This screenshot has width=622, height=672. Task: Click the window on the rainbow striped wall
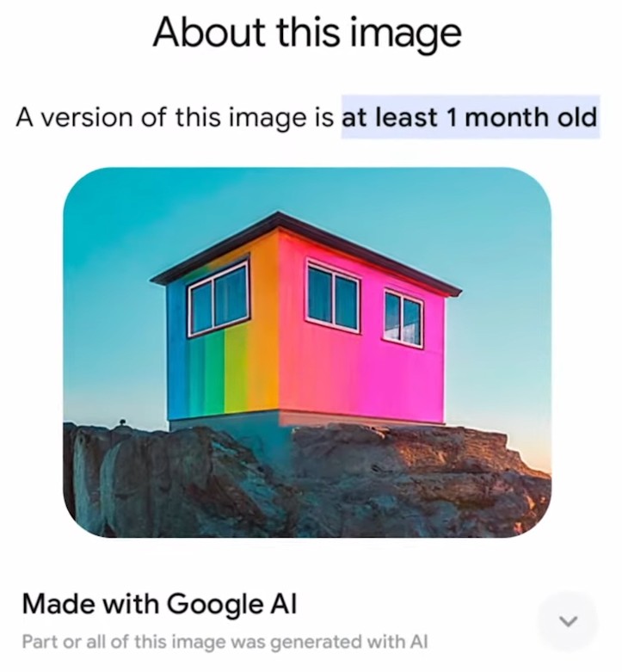coord(219,298)
